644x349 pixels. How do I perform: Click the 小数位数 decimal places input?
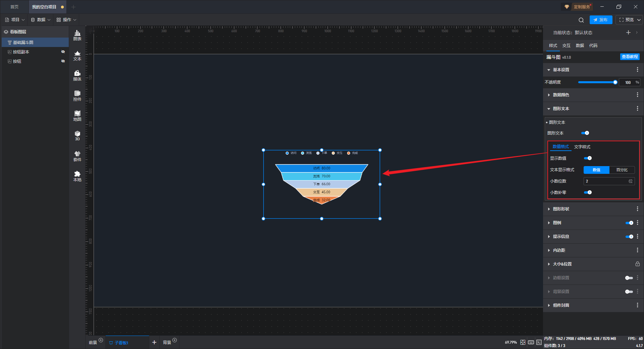pos(609,181)
